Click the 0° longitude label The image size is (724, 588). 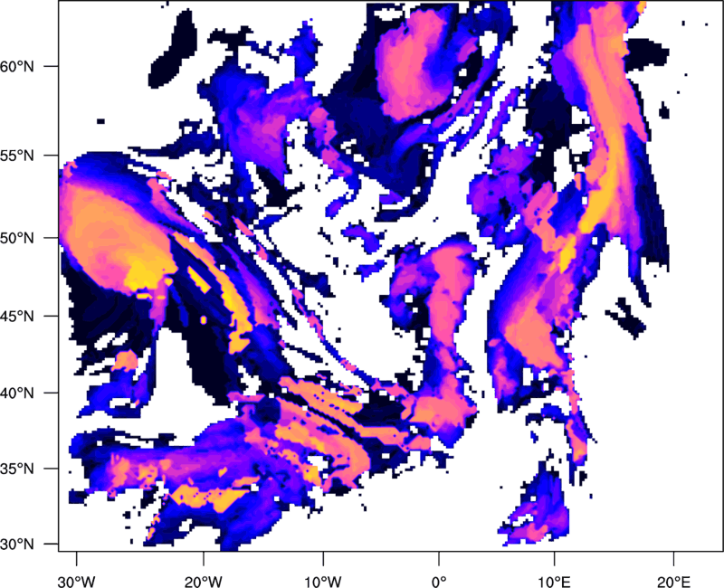[439, 581]
